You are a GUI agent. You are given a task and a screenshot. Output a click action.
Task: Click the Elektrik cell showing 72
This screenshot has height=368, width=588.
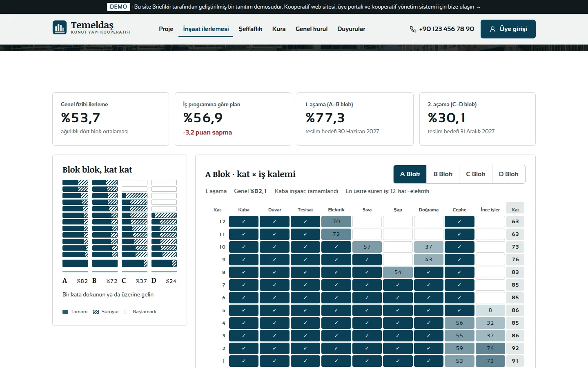[x=336, y=234]
